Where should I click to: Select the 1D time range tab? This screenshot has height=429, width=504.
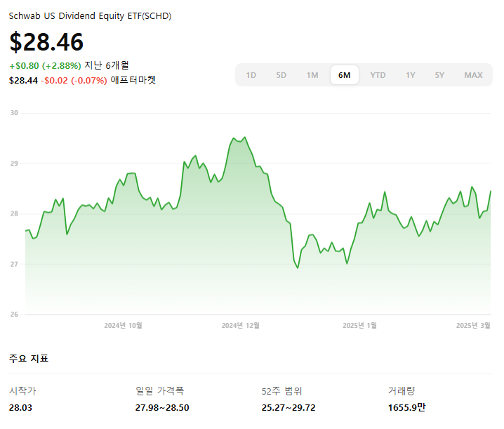(251, 75)
